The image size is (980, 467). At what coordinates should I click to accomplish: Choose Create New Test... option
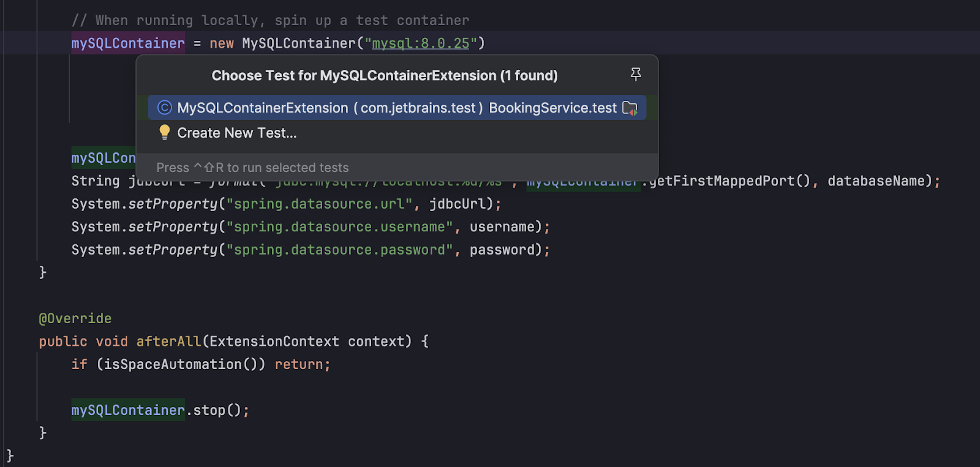coord(236,133)
